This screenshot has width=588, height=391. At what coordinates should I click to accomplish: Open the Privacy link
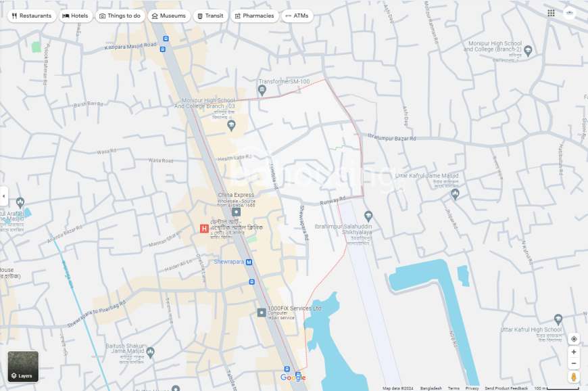(472, 388)
